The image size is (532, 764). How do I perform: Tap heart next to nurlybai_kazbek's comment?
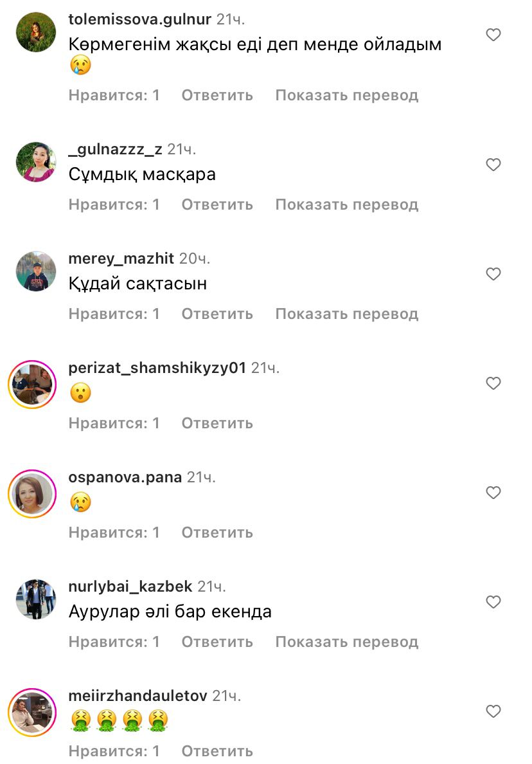click(x=493, y=602)
